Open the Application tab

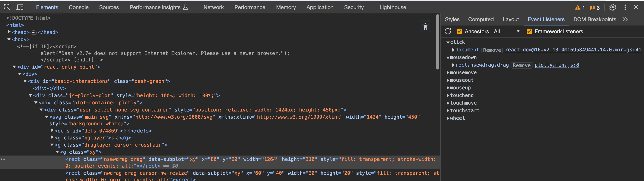click(x=320, y=7)
